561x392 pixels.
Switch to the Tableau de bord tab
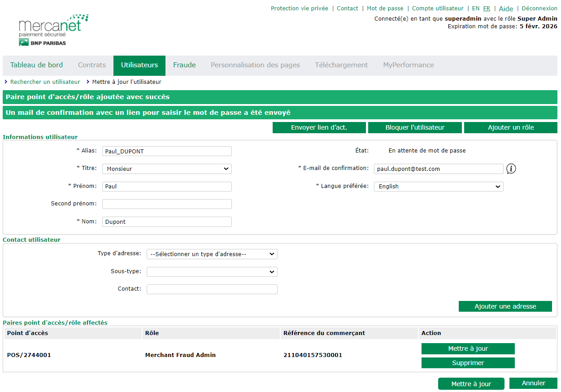(x=36, y=65)
